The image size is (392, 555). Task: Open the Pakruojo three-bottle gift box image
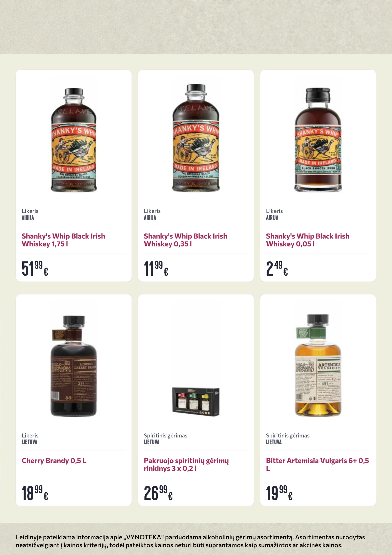[x=196, y=402]
